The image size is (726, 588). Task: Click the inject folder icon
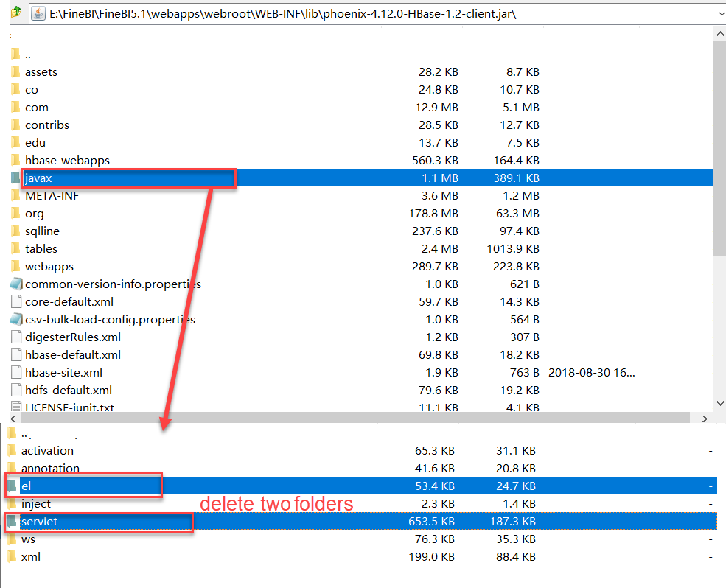pos(12,504)
